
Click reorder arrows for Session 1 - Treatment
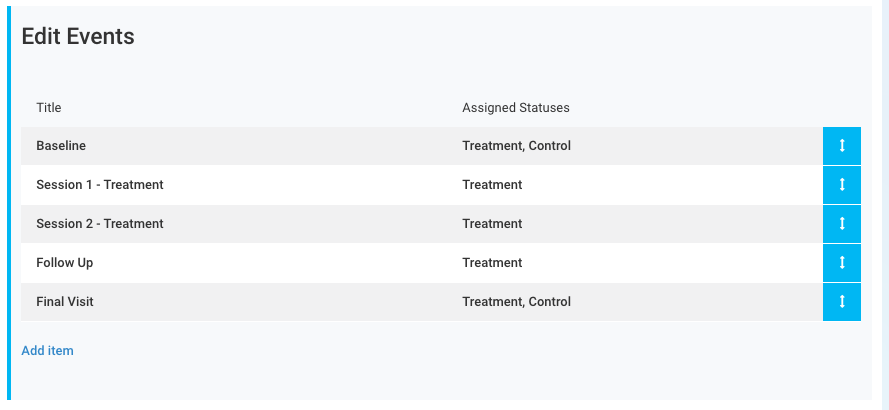[842, 185]
